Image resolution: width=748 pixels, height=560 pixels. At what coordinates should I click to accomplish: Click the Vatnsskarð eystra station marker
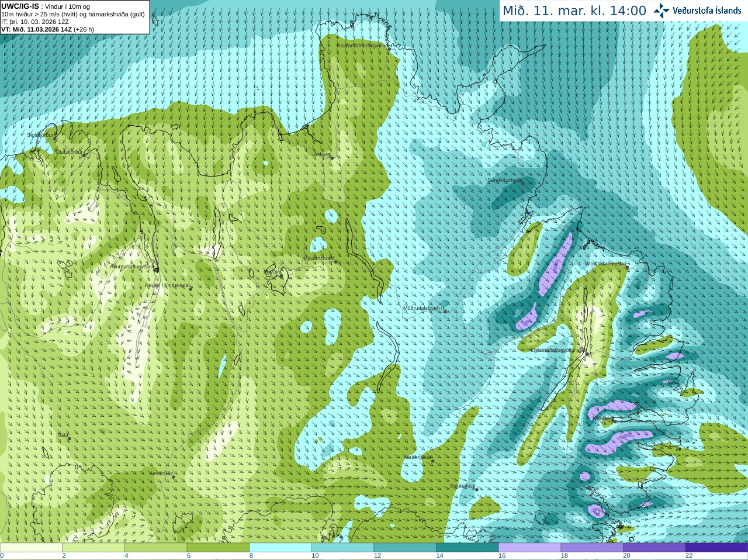pyautogui.click(x=627, y=267)
